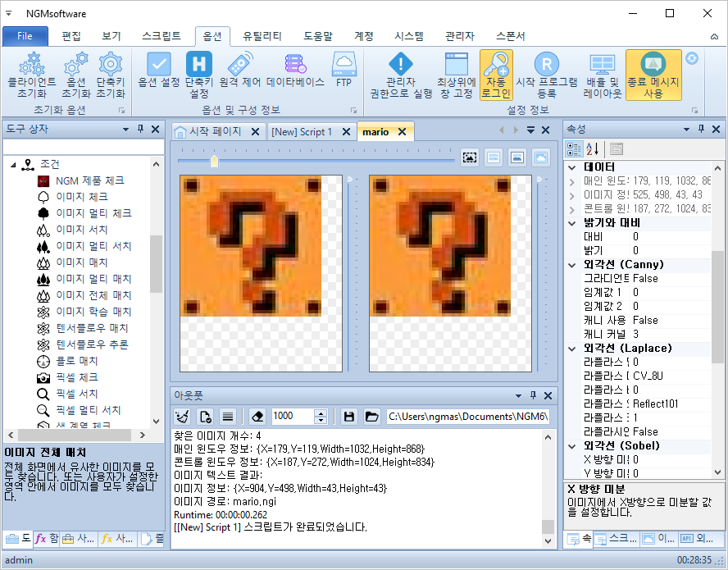
Task: Open the 데이타베이스 icon
Action: pyautogui.click(x=295, y=70)
